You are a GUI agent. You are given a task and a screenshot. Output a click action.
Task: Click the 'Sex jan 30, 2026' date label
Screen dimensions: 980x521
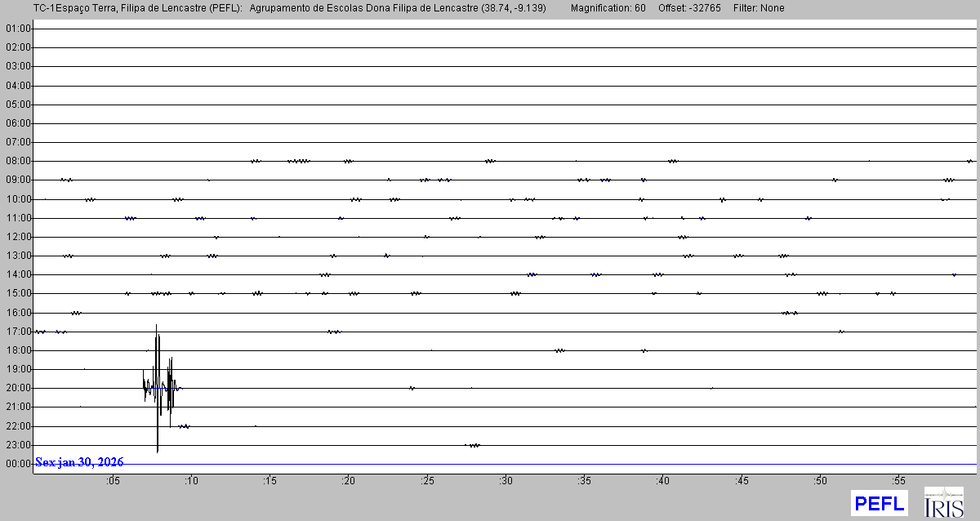pyautogui.click(x=79, y=462)
